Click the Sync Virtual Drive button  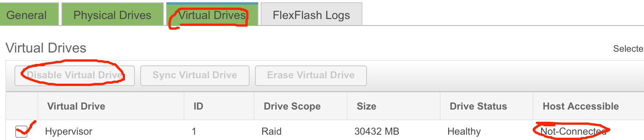[195, 75]
